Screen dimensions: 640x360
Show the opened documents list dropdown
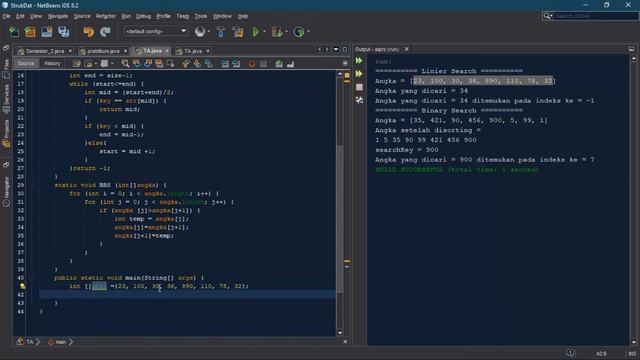click(x=336, y=49)
